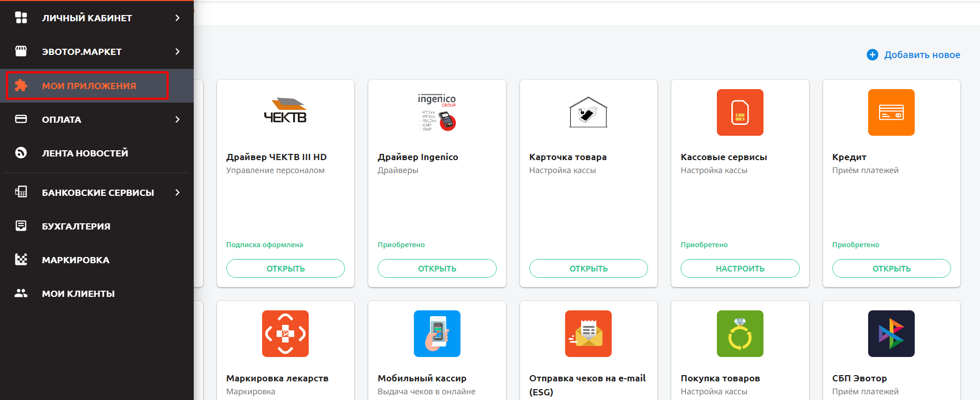Open the Личный кабинет menu item
This screenshot has height=400, width=980.
(97, 18)
